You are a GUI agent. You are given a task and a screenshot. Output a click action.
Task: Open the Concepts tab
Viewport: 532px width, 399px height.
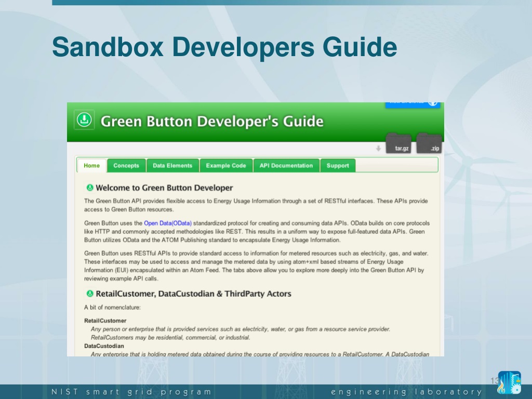pos(126,166)
